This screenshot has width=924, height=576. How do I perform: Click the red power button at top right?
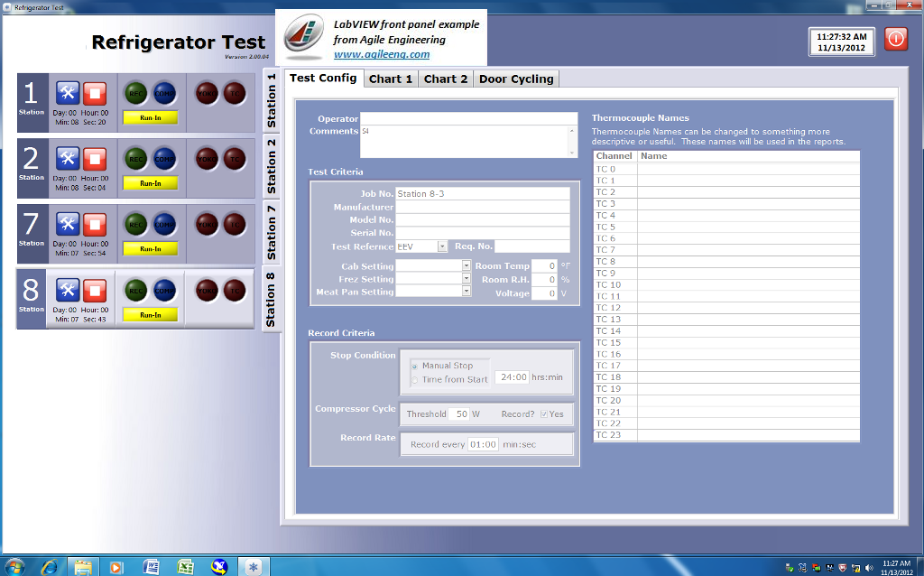896,39
